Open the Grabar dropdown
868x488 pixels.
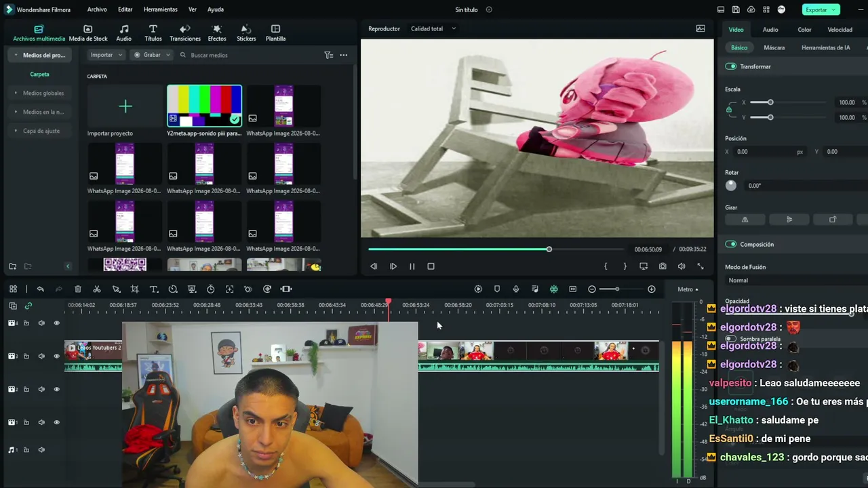pos(152,55)
